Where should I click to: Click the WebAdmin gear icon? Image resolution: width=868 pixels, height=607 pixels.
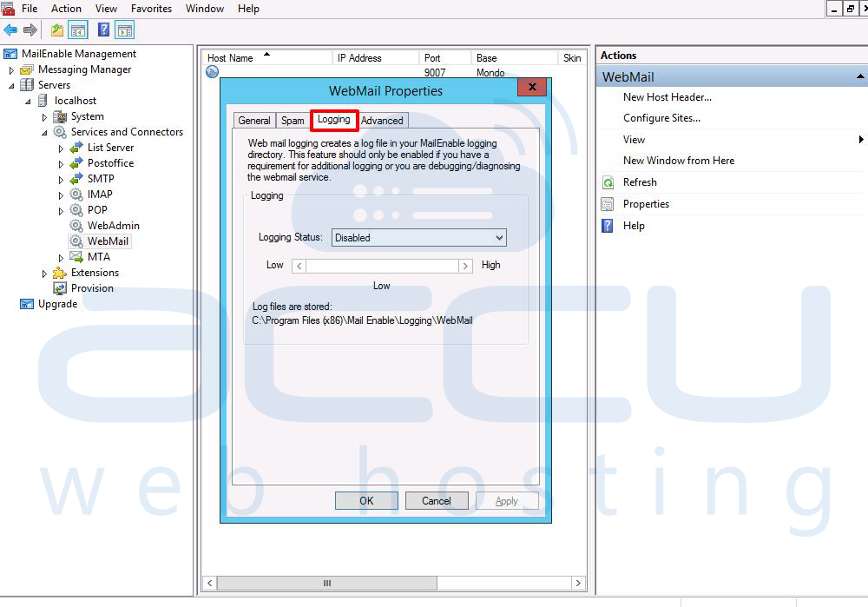click(x=76, y=226)
